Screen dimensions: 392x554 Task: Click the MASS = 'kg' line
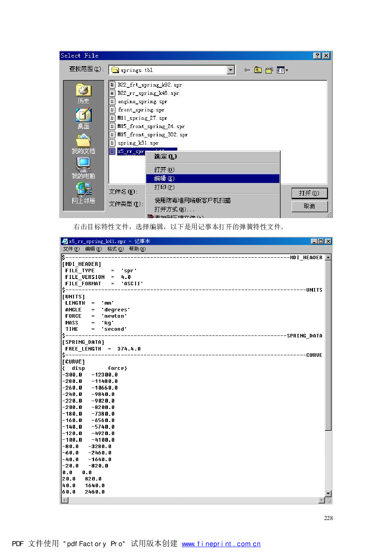tap(89, 323)
